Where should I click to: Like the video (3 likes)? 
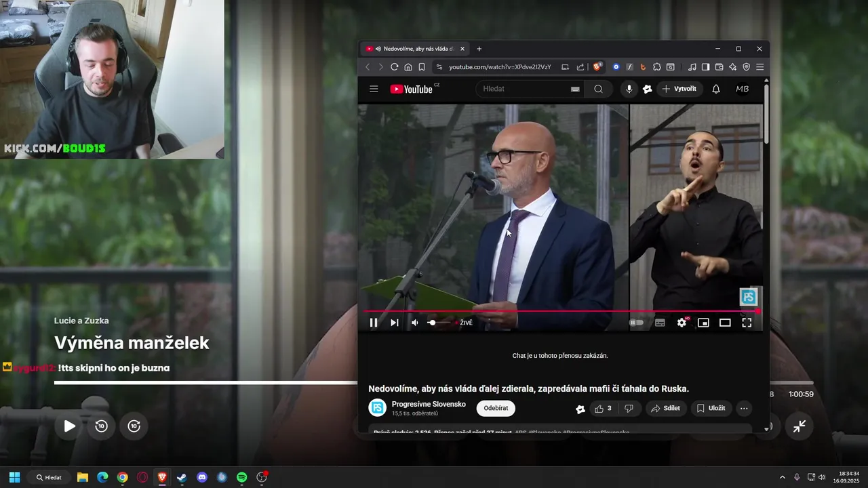tap(603, 408)
